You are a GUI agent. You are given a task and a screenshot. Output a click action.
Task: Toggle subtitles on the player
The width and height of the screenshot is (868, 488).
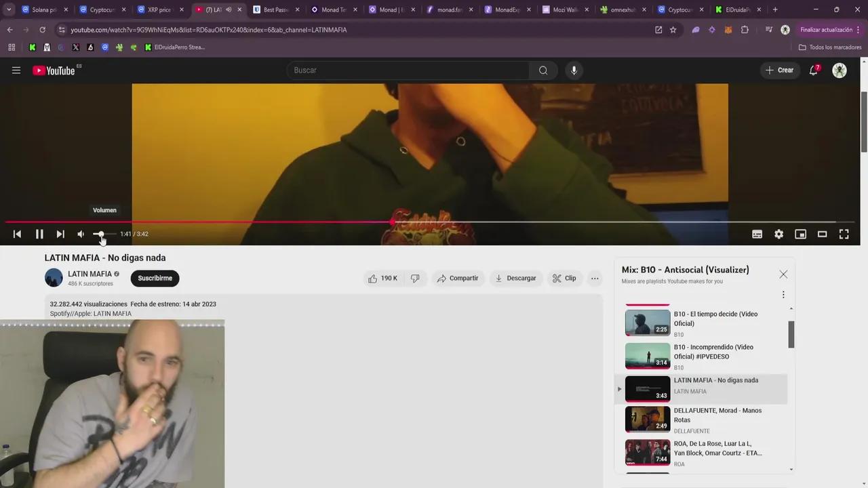coord(757,234)
